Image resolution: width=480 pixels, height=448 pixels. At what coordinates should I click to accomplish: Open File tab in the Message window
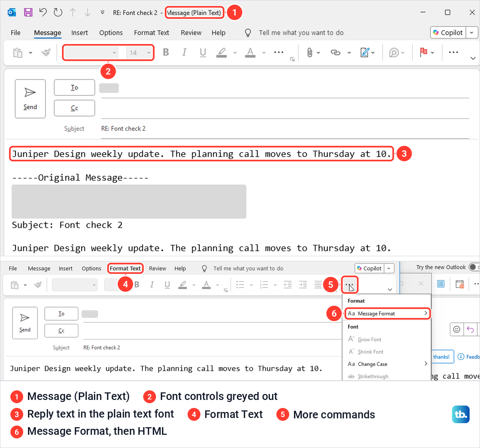click(16, 33)
